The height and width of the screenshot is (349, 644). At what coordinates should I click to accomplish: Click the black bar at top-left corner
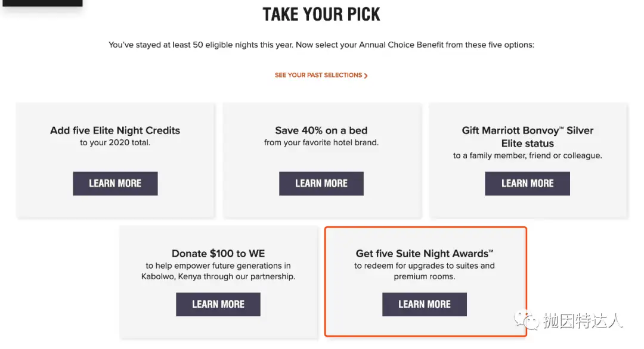coord(41,3)
